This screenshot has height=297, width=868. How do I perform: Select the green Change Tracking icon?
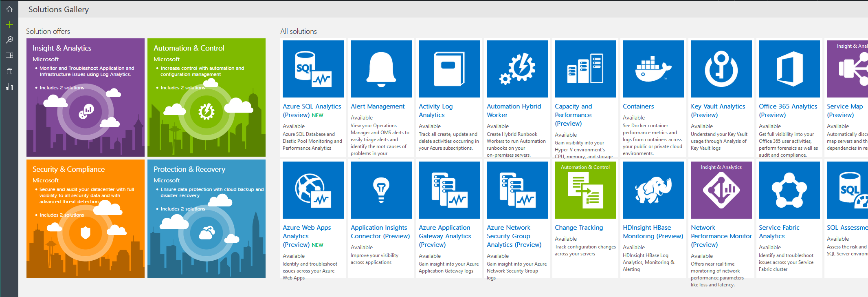[x=585, y=190]
